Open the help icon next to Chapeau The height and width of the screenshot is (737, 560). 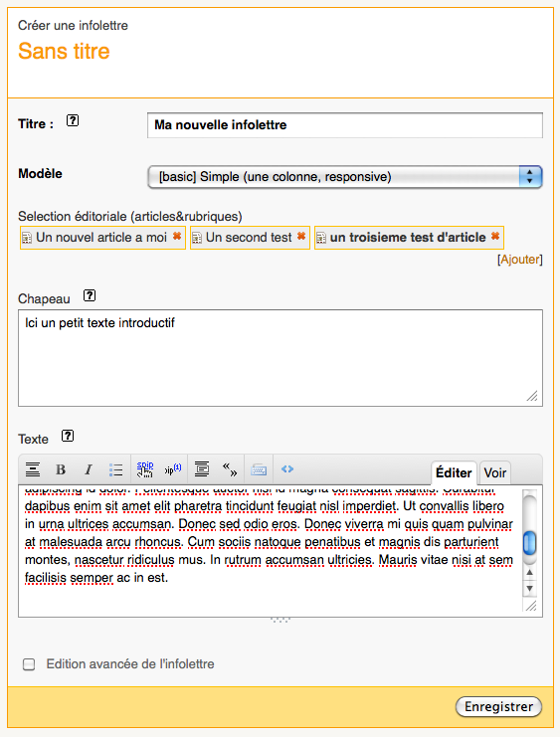click(x=90, y=295)
